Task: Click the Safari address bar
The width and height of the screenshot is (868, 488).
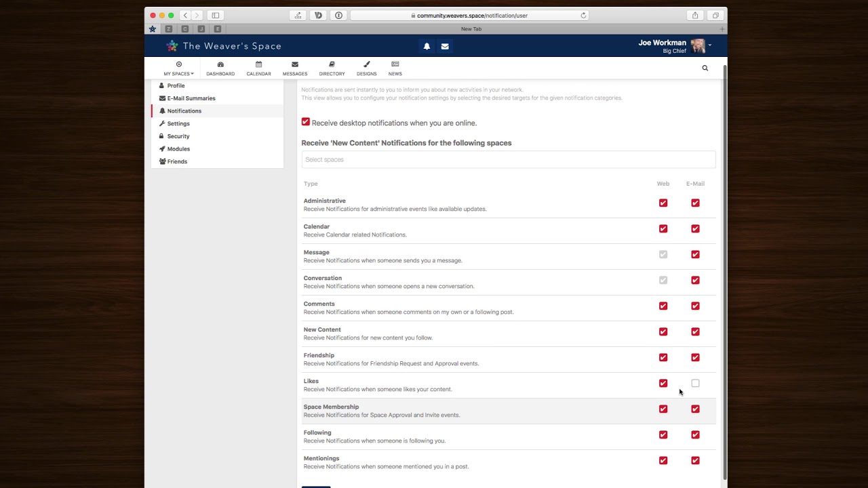Action: pyautogui.click(x=469, y=15)
